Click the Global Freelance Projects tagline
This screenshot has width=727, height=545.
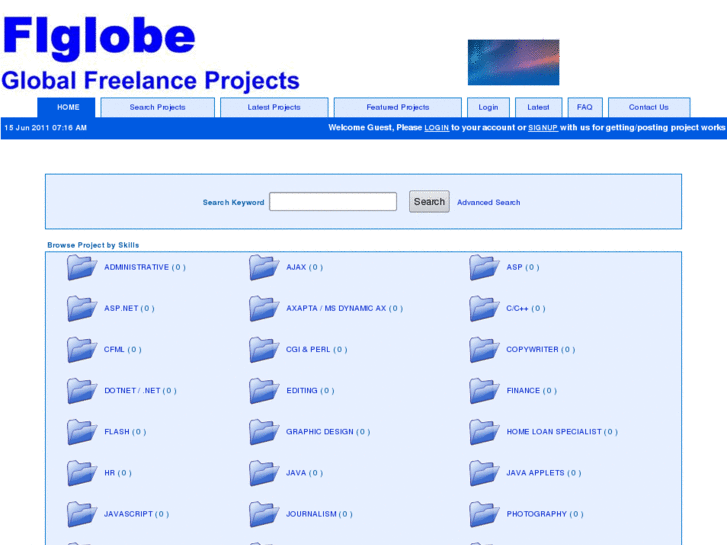tap(151, 81)
